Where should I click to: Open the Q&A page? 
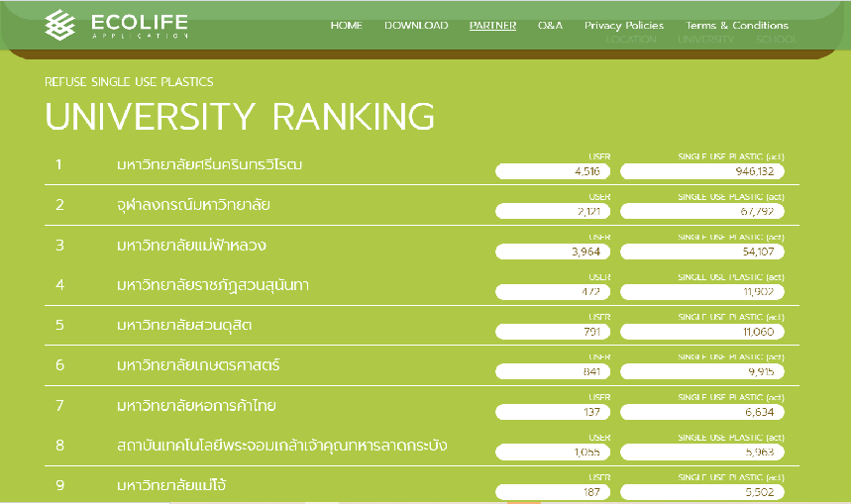coord(551,26)
